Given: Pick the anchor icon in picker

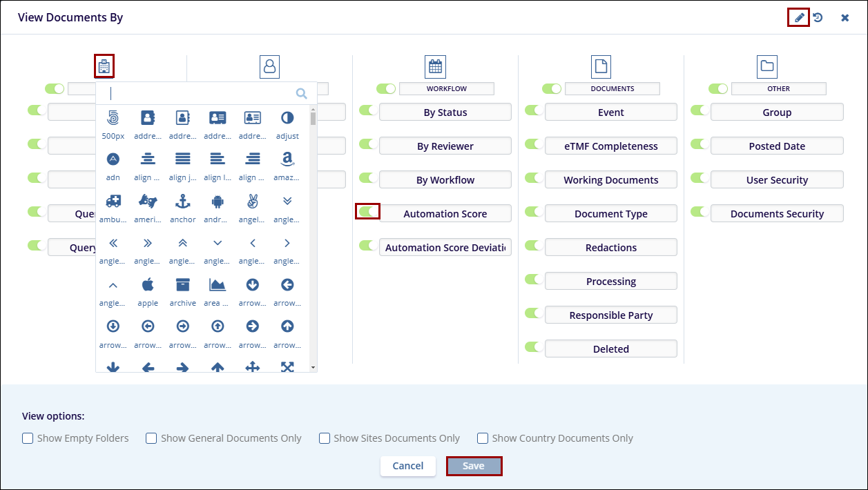Looking at the screenshot, I should tap(182, 202).
